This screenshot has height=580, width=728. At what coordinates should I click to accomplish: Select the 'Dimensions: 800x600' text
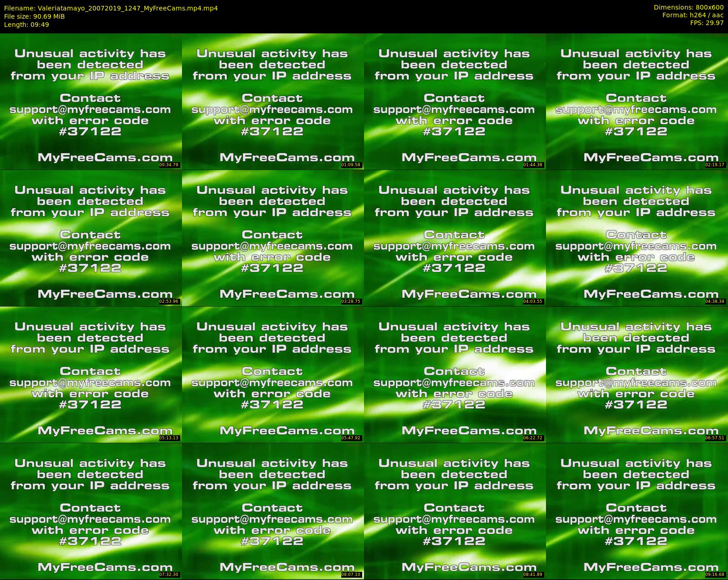coord(688,7)
